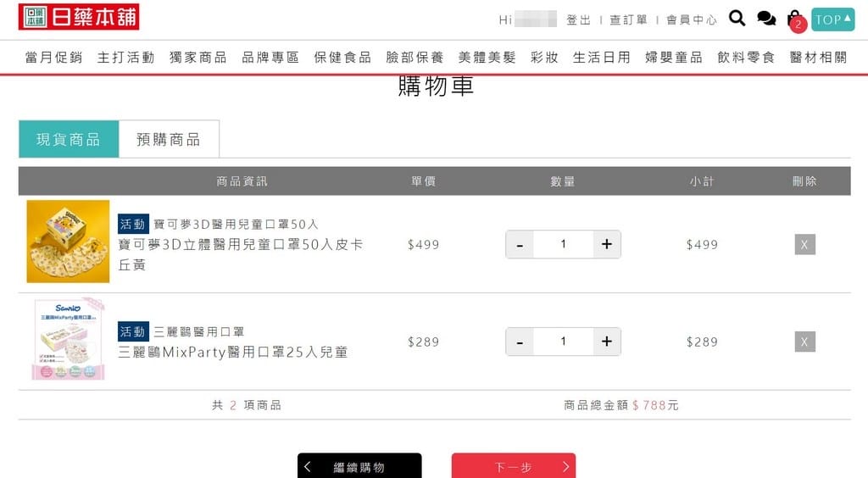The image size is (868, 478).
Task: Click the 商品資訊 column header
Action: point(242,181)
